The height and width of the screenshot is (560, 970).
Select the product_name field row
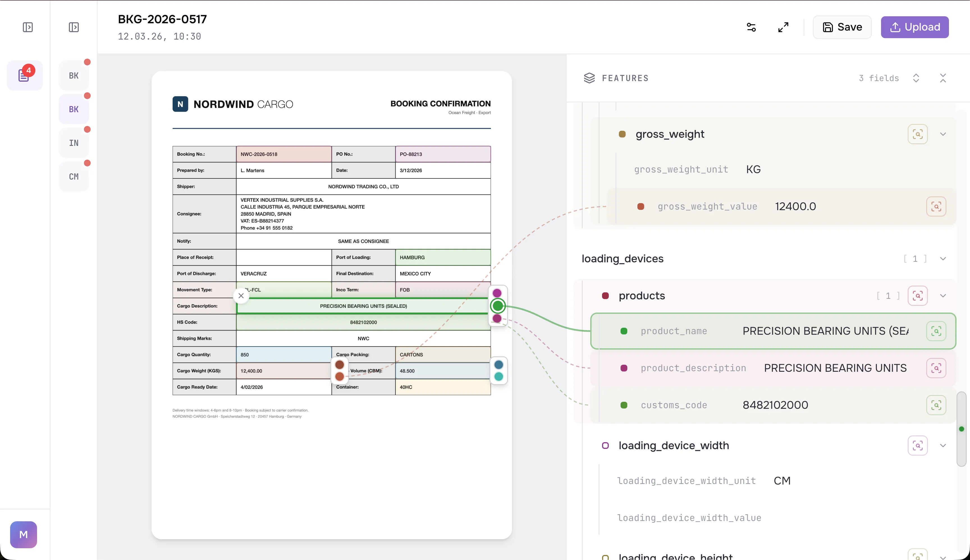(x=773, y=331)
